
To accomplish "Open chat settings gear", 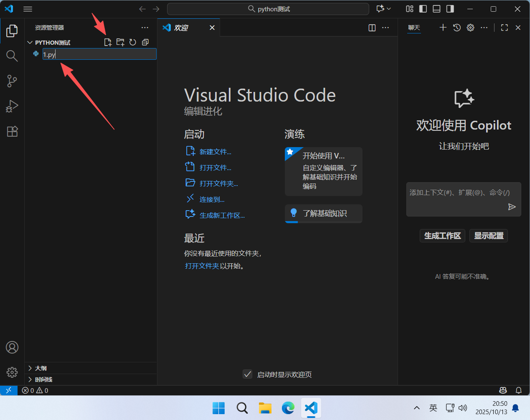I will click(x=471, y=28).
